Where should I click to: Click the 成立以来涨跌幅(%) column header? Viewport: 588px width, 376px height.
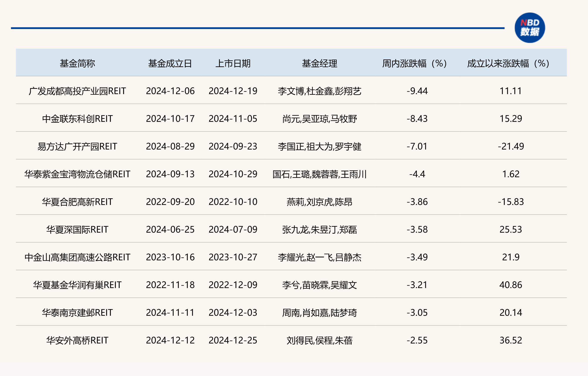508,64
